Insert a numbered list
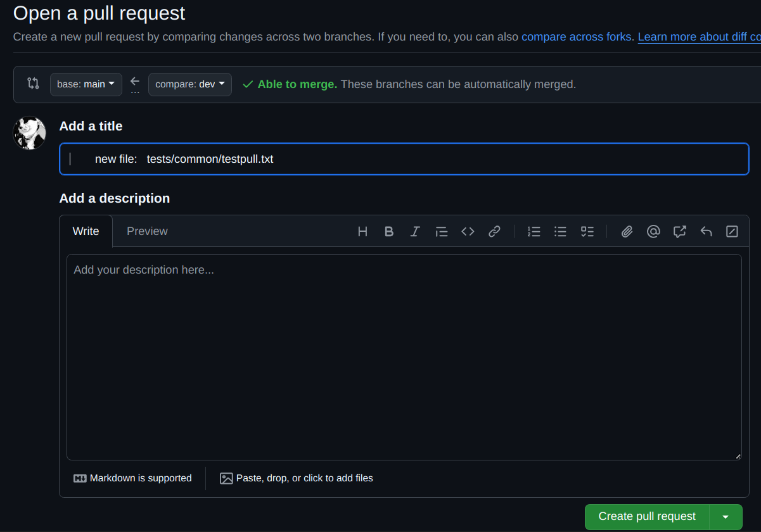Screen dimensions: 761x532 point(534,231)
